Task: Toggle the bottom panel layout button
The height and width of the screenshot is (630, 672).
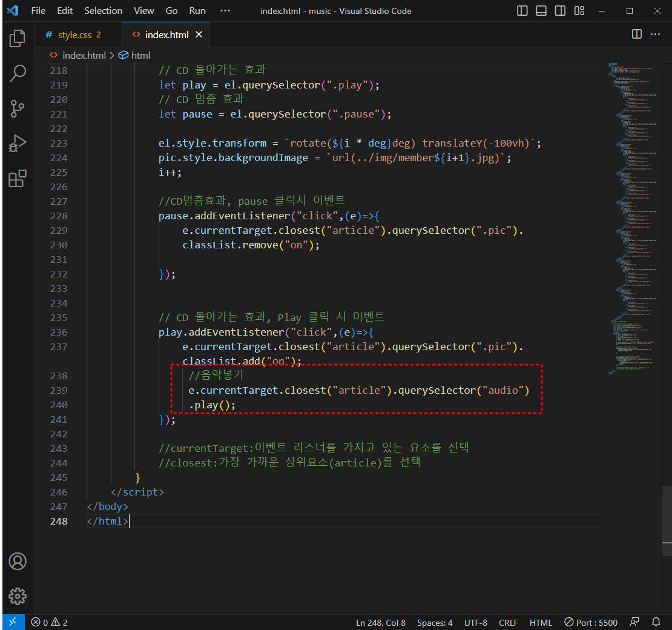Action: point(541,11)
